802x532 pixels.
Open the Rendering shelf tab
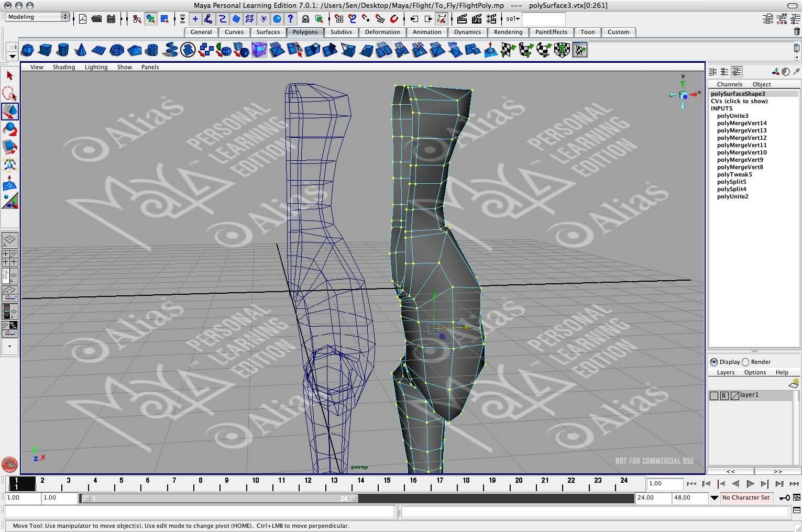pyautogui.click(x=508, y=32)
